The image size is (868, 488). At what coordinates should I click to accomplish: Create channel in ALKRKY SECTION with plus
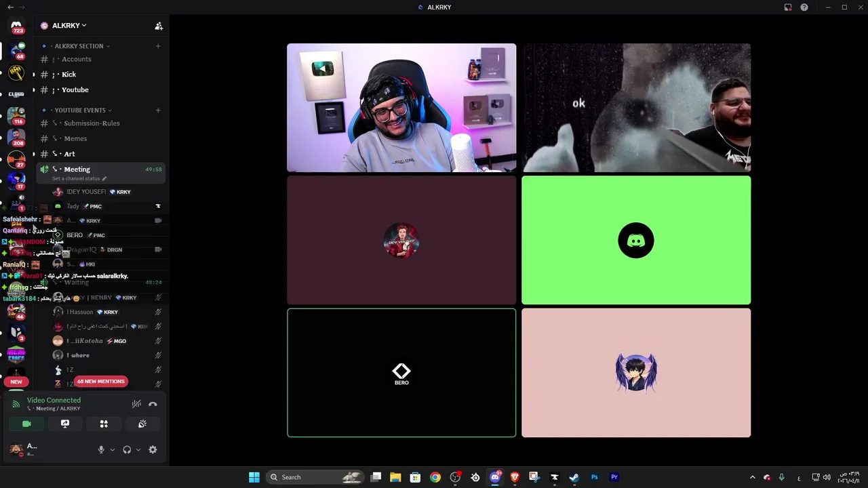point(158,46)
